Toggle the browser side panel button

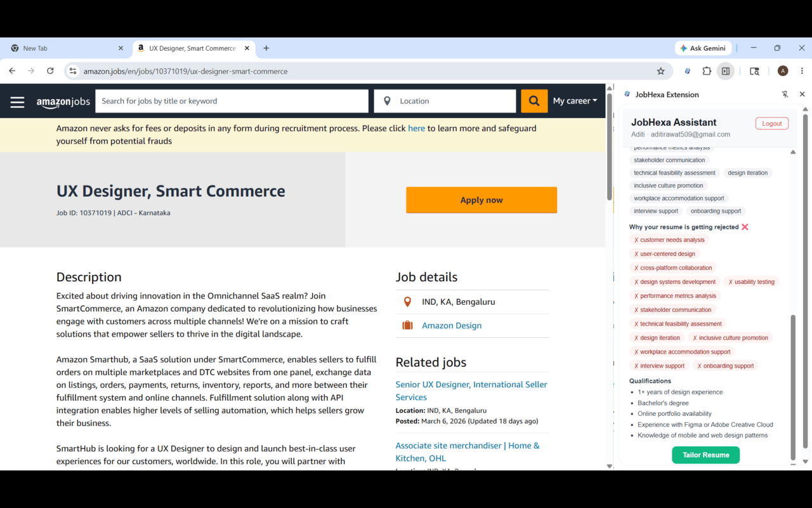(x=726, y=71)
